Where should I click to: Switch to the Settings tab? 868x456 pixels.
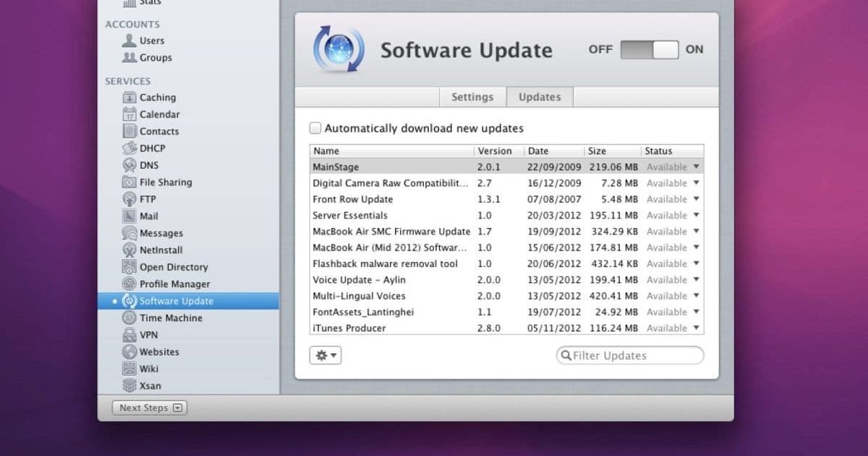(472, 96)
